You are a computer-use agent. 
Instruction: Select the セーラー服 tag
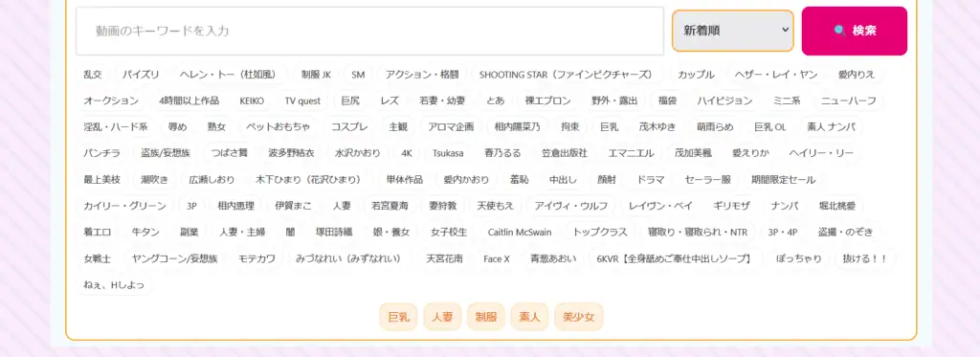coord(708,179)
